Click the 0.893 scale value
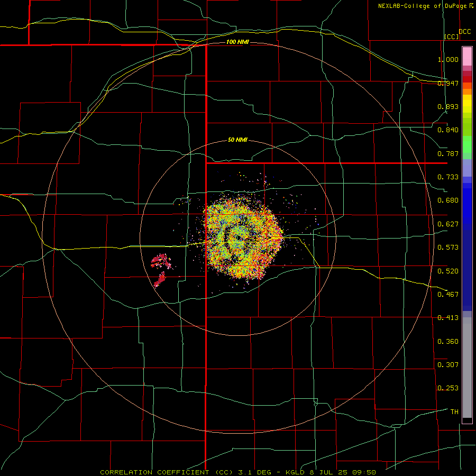This screenshot has width=476, height=476. 448,106
